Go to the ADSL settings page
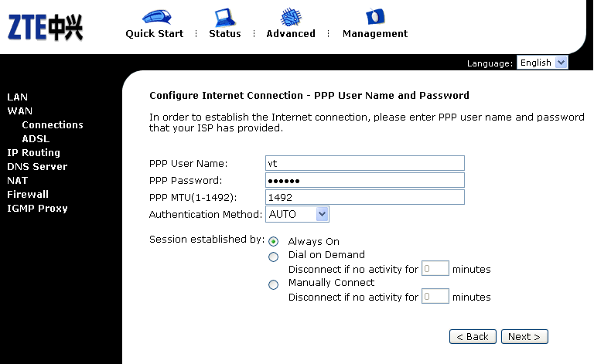The height and width of the screenshot is (364, 594). tap(36, 139)
